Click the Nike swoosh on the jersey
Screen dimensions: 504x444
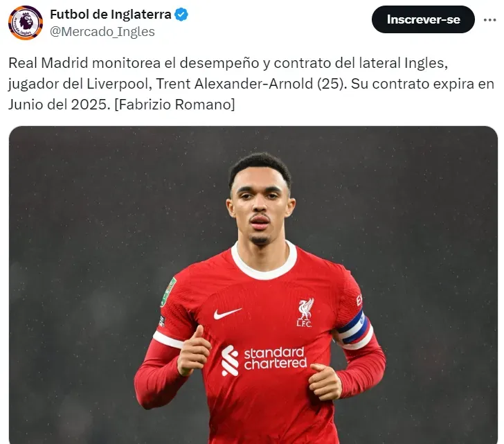(227, 313)
